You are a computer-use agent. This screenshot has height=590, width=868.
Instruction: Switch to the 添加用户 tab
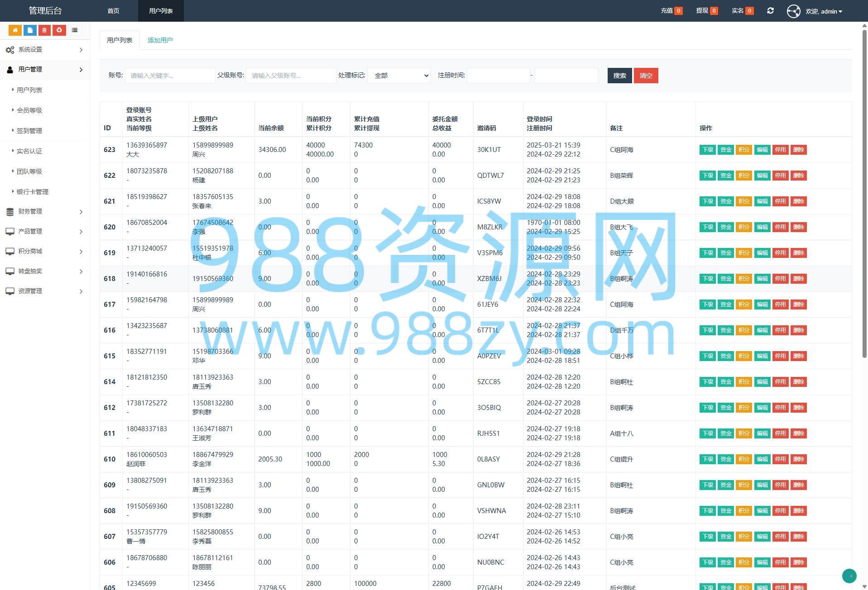pyautogui.click(x=160, y=40)
